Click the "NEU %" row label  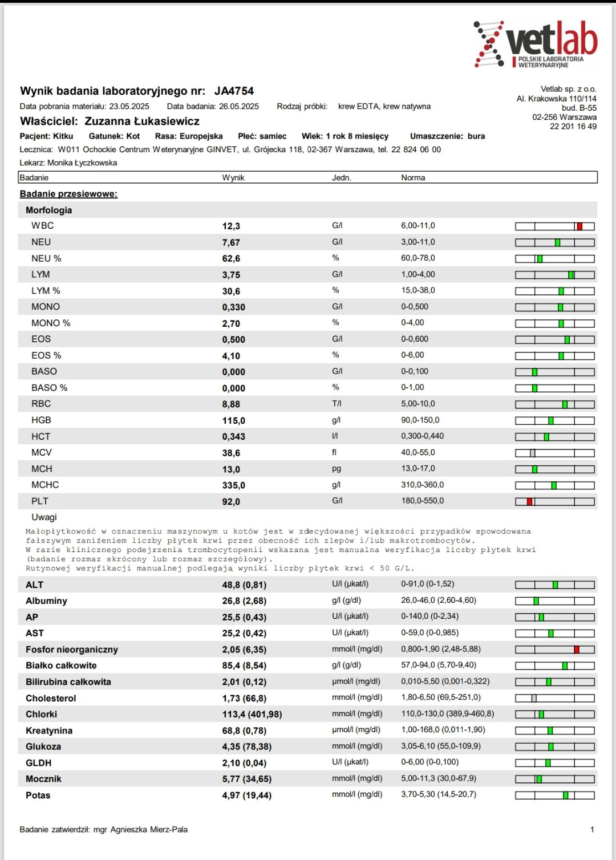(x=46, y=259)
